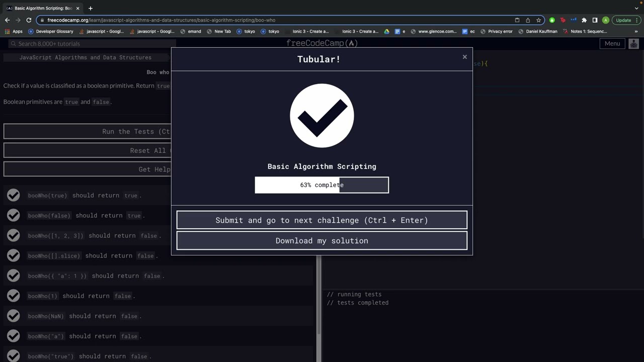Click the freeCodeCamp logo in header
The width and height of the screenshot is (644, 362).
(x=322, y=43)
